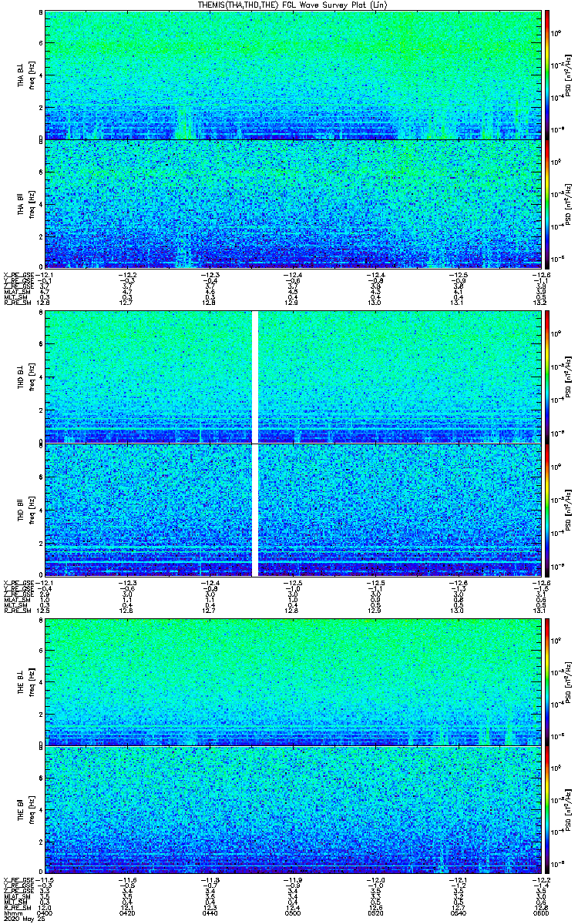
Task: Click the 0420 time tick label
Action: [x=127, y=912]
